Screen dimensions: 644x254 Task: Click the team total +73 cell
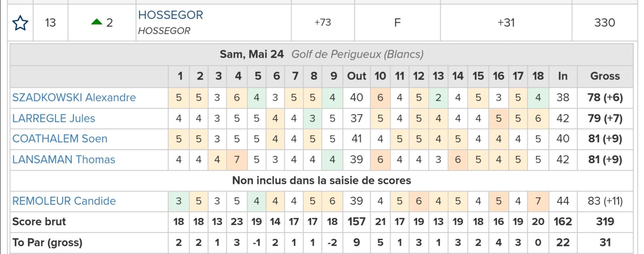click(x=323, y=22)
